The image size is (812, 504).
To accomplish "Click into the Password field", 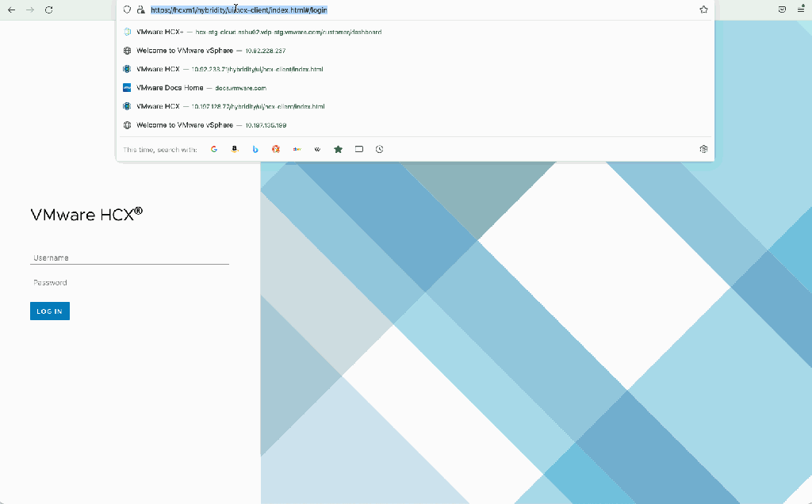I will [x=129, y=283].
